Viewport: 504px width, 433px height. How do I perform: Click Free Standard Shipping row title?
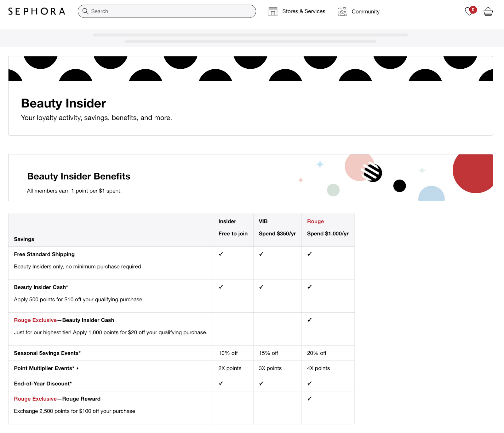click(44, 254)
